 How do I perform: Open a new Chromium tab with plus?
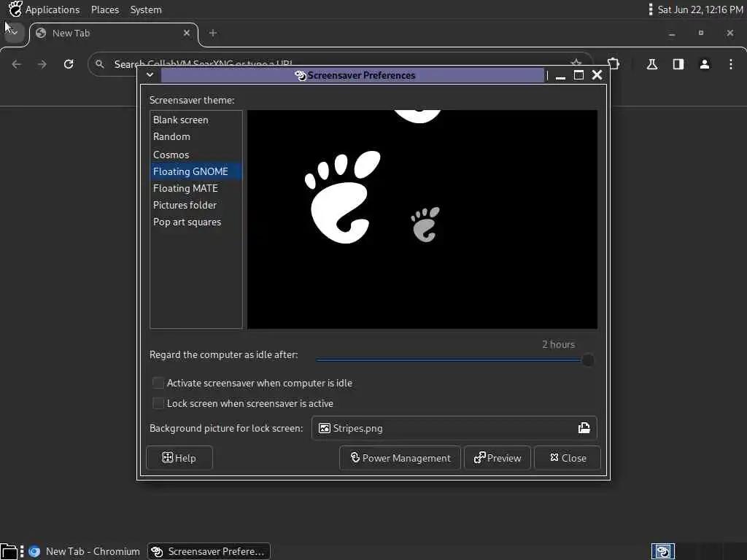point(213,33)
